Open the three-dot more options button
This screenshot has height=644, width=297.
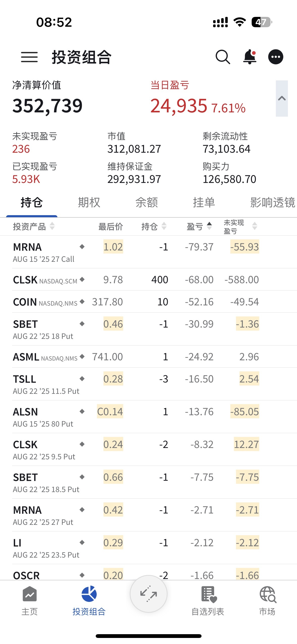coord(276,57)
